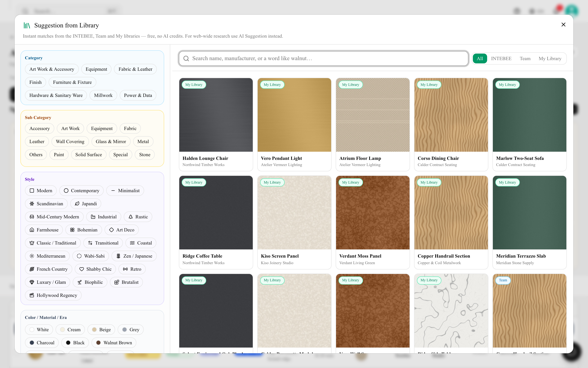This screenshot has height=368, width=588.
Task: Click the Hollywood Regency clapperboard icon
Action: click(x=32, y=295)
